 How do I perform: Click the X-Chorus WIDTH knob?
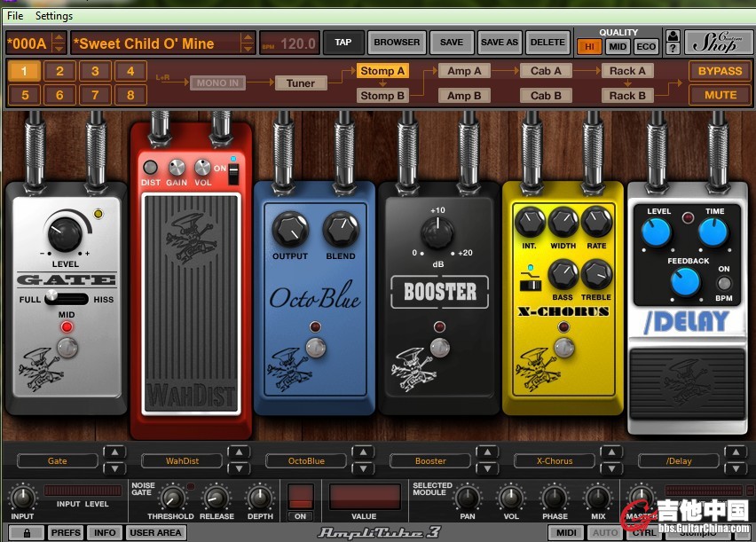click(563, 222)
